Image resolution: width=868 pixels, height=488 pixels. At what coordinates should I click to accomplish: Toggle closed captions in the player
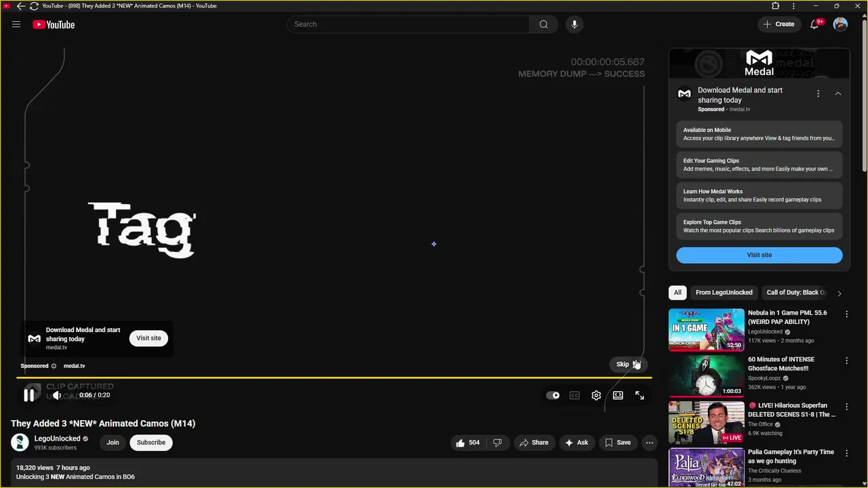(574, 395)
